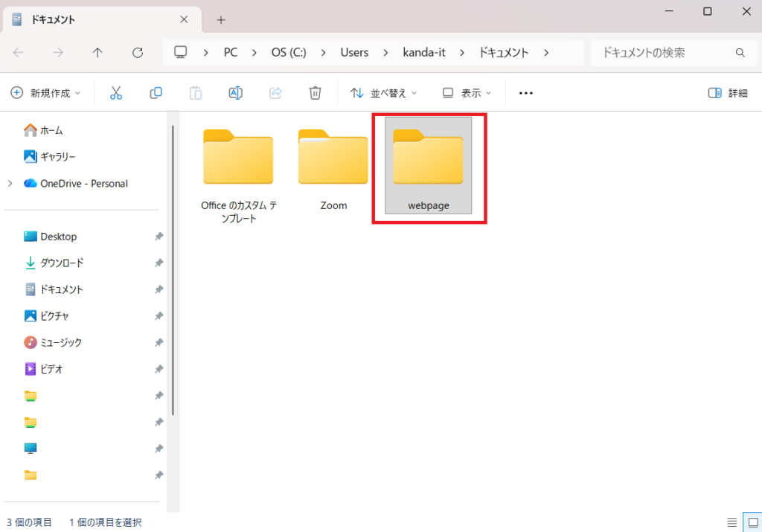This screenshot has width=762, height=532.
Task: Switch to details list view in status bar
Action: pos(732,522)
